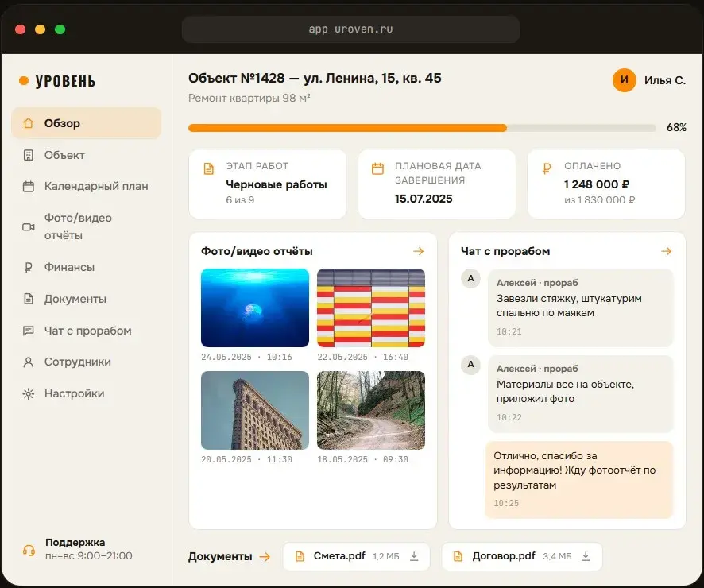Click the document icon in Этап работ card

[x=209, y=168]
